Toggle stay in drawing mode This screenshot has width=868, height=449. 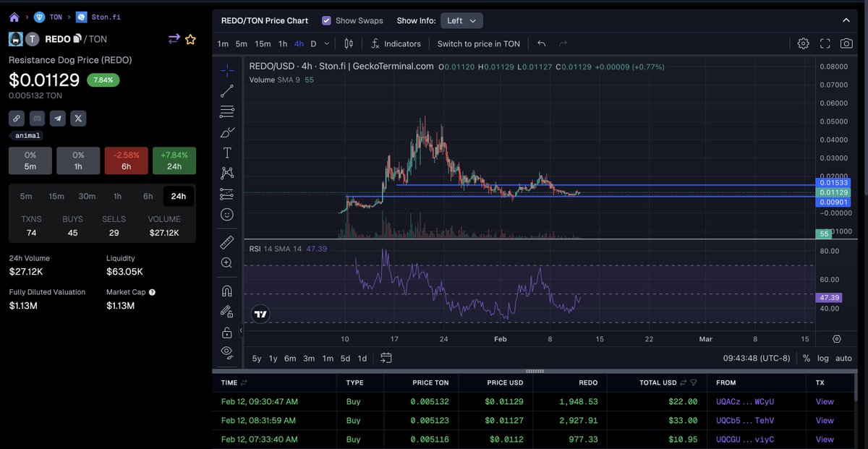tap(227, 312)
